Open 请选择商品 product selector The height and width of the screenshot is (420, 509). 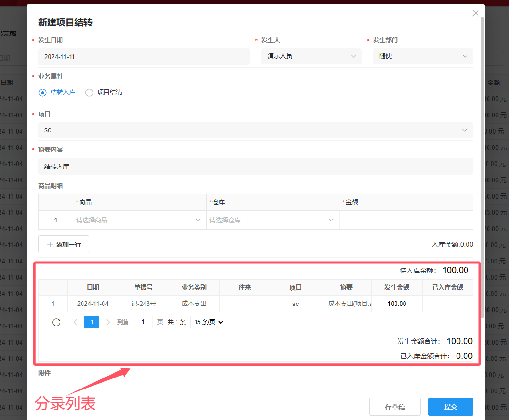point(139,220)
